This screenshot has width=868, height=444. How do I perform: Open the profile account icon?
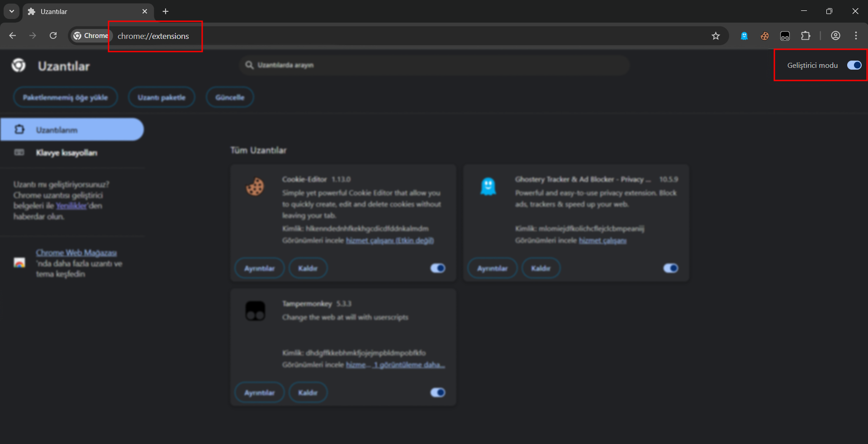coord(835,36)
